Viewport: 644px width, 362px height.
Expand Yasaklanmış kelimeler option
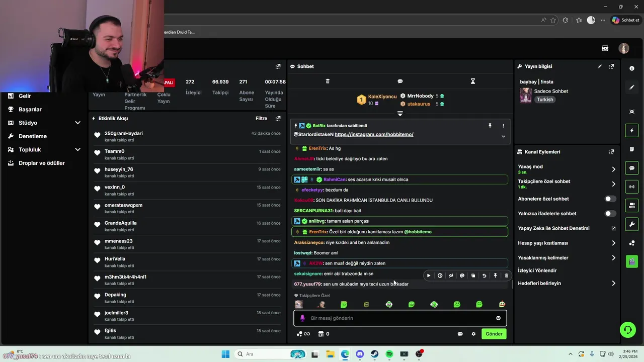613,258
